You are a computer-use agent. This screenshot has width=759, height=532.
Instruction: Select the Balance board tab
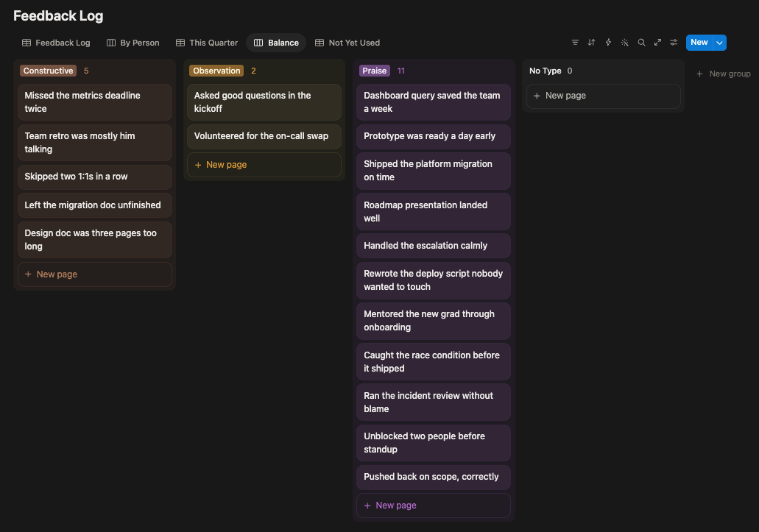point(276,43)
